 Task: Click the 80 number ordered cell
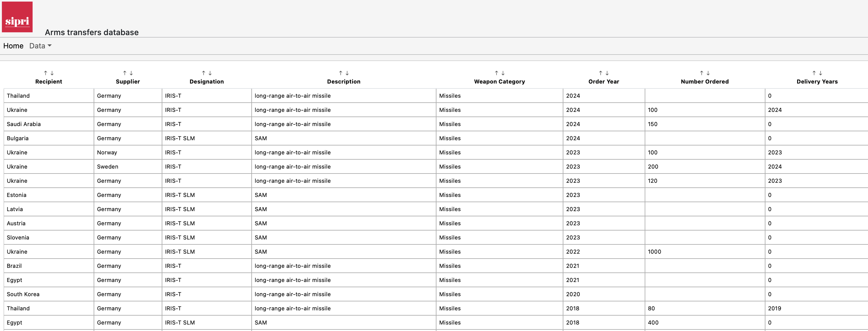pos(705,308)
